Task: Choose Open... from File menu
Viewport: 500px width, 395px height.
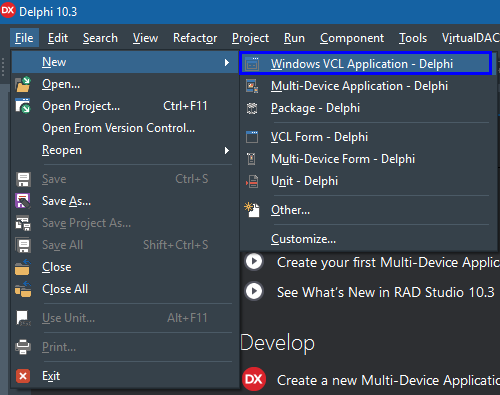Action: tap(125, 84)
